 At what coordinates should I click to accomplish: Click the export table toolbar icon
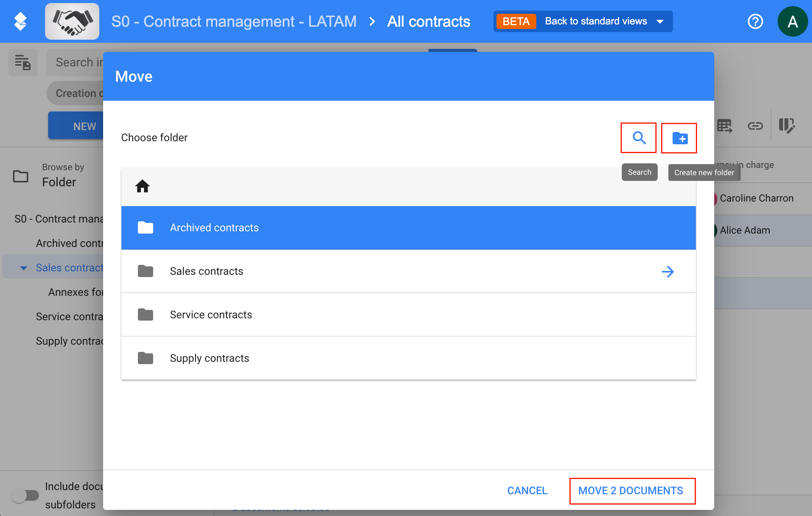pos(725,126)
